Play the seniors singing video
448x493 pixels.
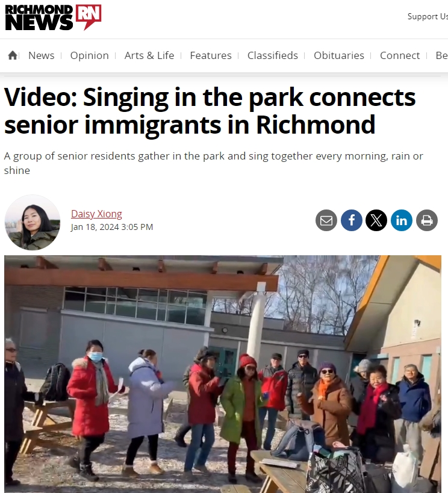click(223, 374)
